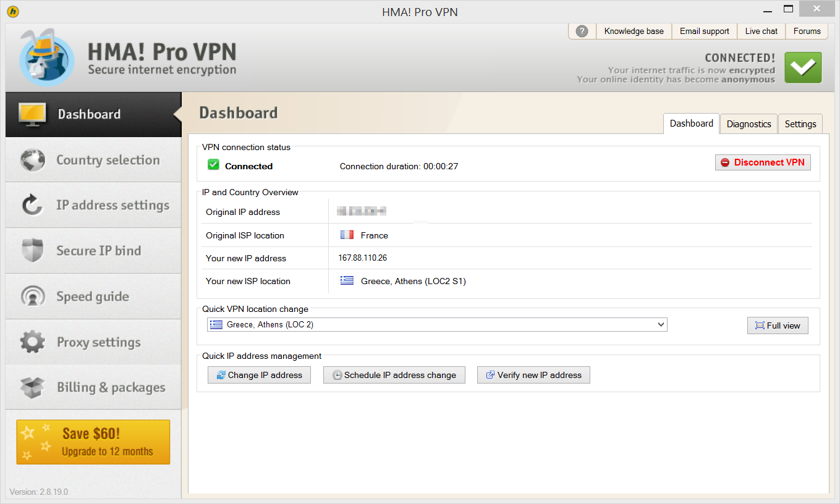Click the signal icon for Speed guide
Image resolution: width=840 pixels, height=504 pixels.
(x=32, y=296)
